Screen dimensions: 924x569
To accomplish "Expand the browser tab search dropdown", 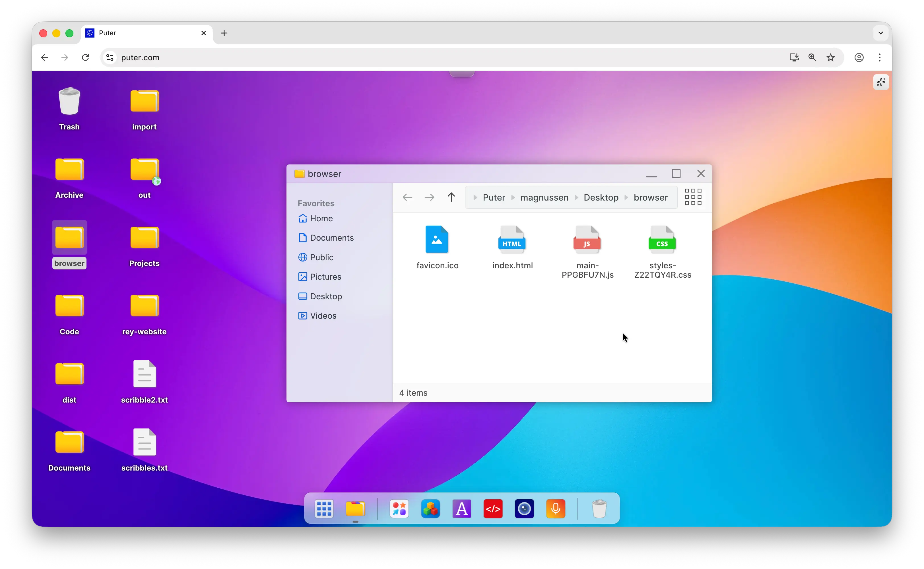I will (x=880, y=33).
